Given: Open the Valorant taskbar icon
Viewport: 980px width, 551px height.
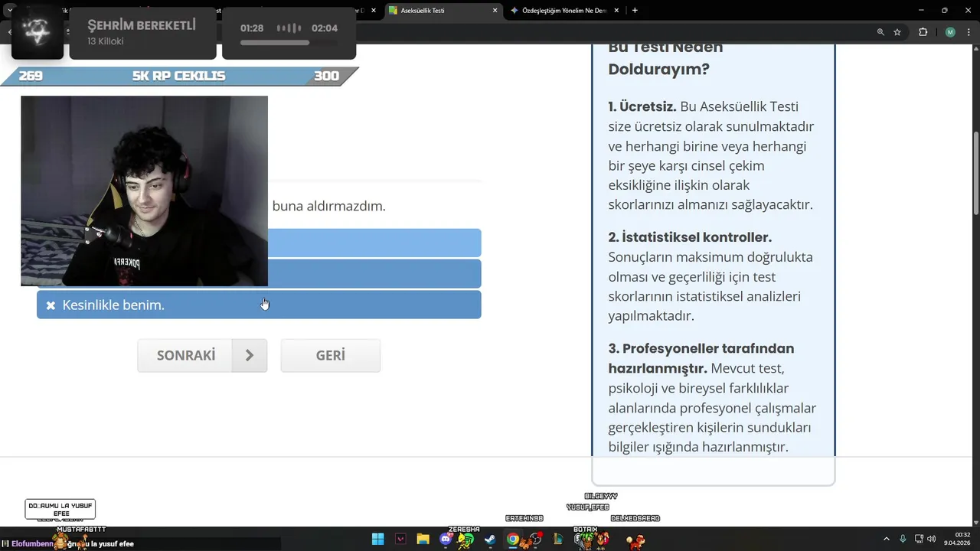Looking at the screenshot, I should (x=400, y=540).
